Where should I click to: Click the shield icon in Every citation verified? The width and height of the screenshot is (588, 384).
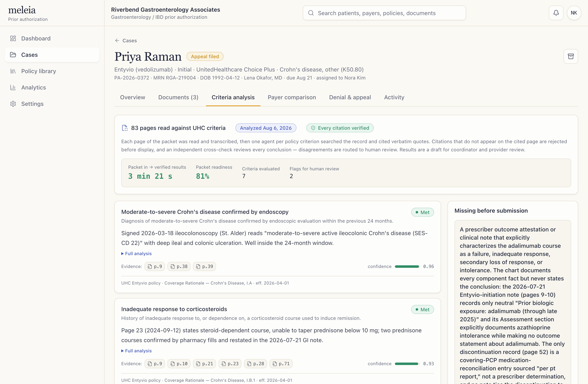tap(313, 128)
